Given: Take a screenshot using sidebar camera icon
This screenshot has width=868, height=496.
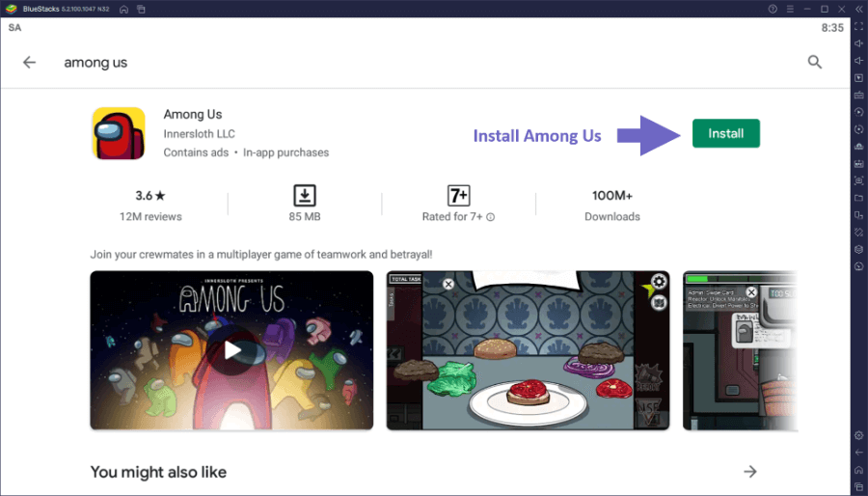Looking at the screenshot, I should tap(858, 181).
